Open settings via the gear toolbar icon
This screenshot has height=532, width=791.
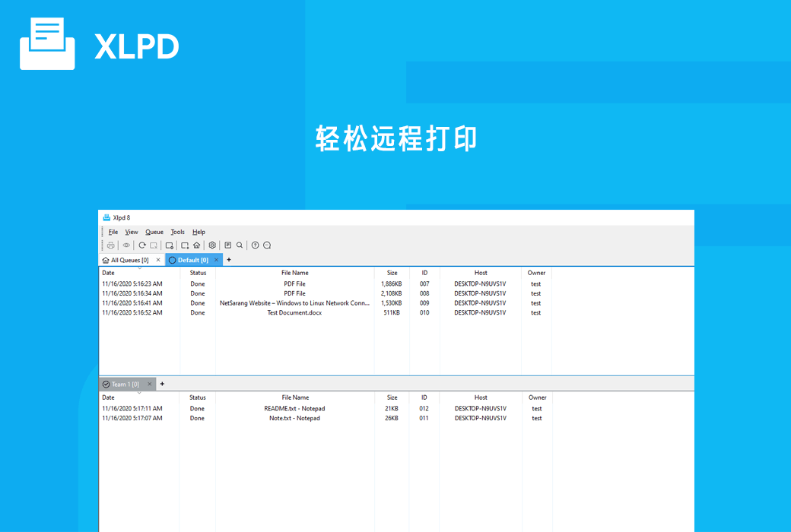click(212, 245)
